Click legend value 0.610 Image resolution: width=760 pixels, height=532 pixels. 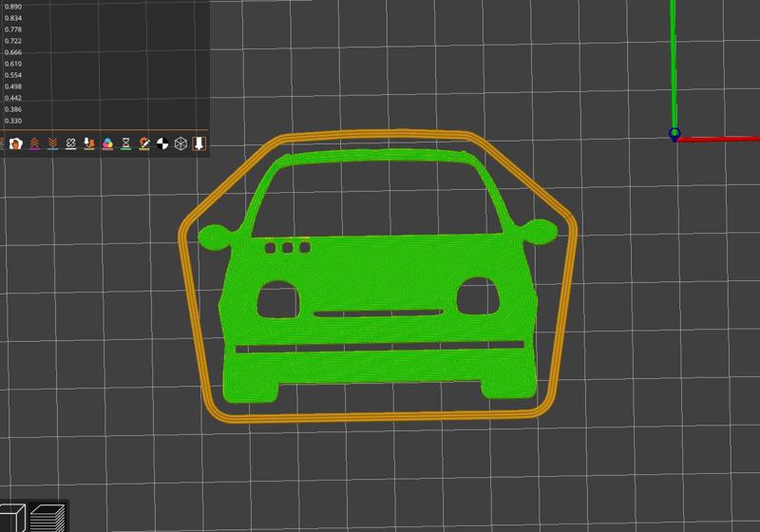(13, 64)
